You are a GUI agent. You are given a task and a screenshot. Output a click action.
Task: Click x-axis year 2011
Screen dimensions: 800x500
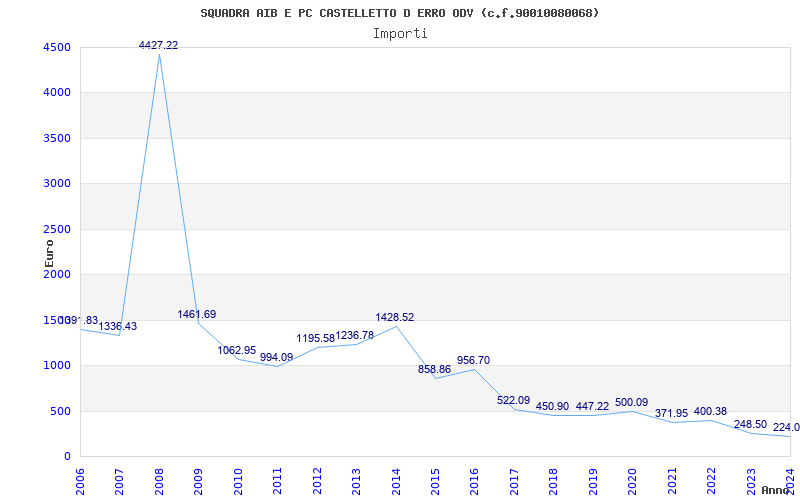coord(278,482)
